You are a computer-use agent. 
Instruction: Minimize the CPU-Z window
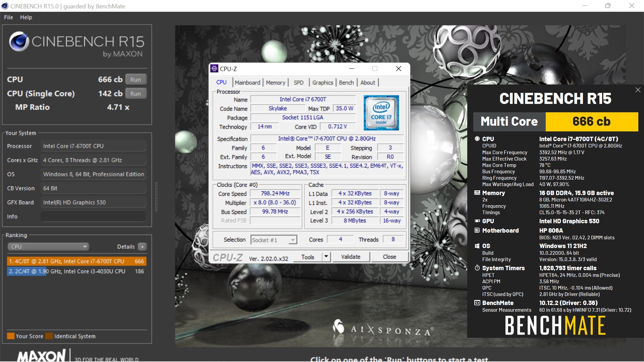[x=352, y=69]
